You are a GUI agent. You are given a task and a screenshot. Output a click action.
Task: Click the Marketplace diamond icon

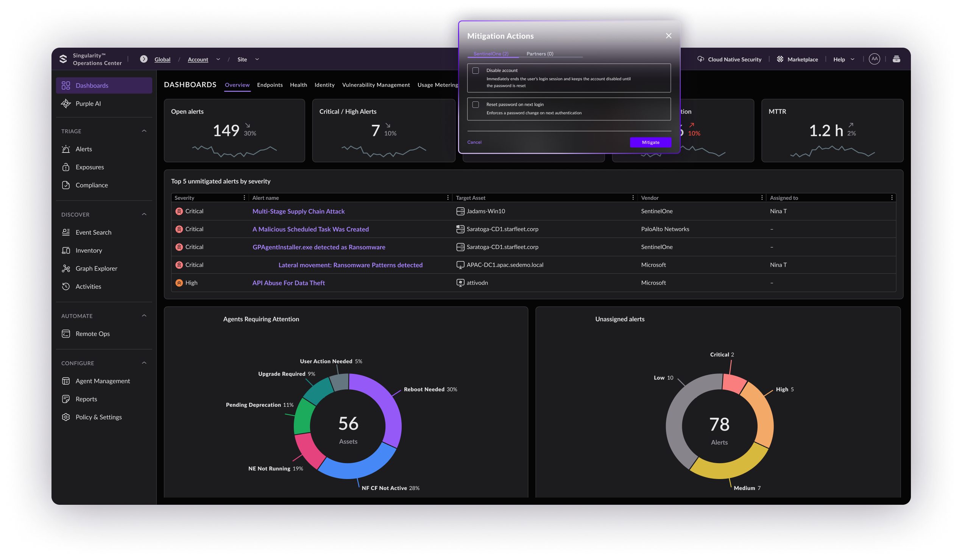click(780, 59)
